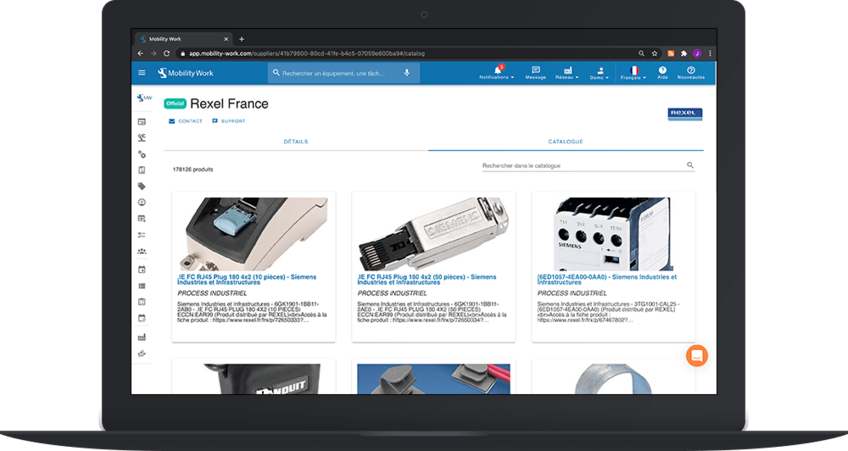Image resolution: width=848 pixels, height=451 pixels.
Task: Open the checklist icon in the sidebar
Action: pyautogui.click(x=142, y=235)
